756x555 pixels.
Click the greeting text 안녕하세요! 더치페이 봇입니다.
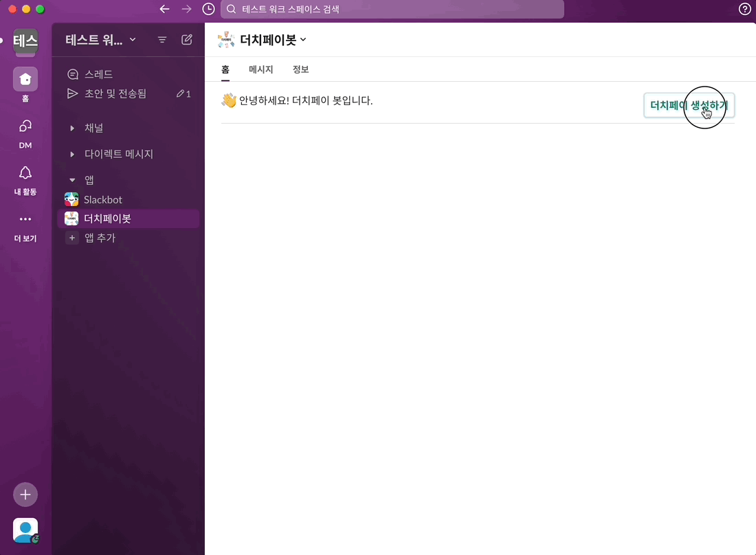306,101
